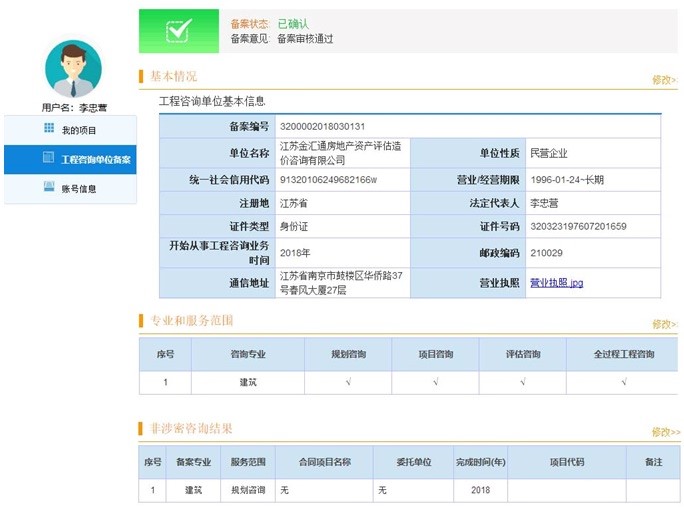Click 修改 link for 专业和服务范围 section
Screen dimensions: 684x507
pyautogui.click(x=664, y=324)
